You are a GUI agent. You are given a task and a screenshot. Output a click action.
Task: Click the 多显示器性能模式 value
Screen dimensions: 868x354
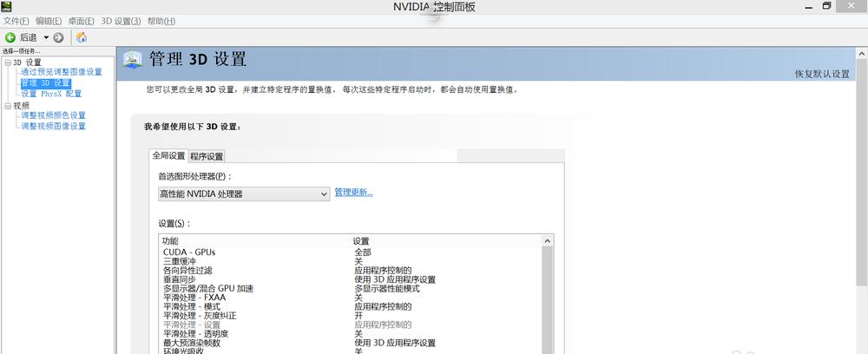point(387,289)
